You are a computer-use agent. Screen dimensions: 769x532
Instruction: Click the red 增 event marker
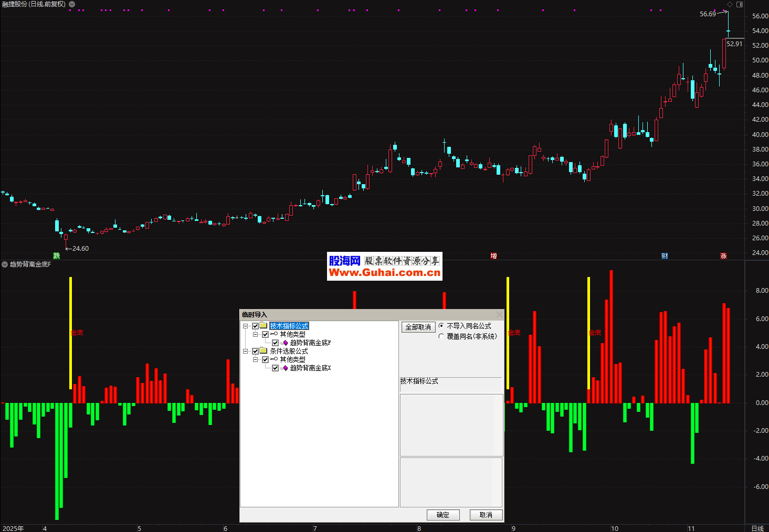coord(493,256)
